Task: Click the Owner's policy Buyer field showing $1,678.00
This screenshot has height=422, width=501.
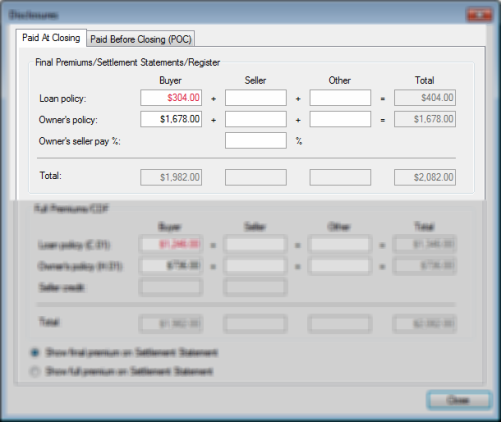Action: coord(171,119)
